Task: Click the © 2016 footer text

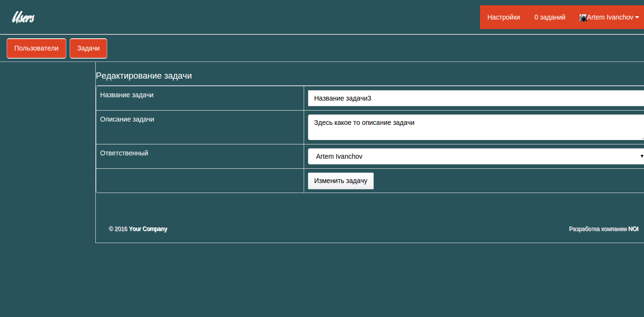Action: [x=118, y=229]
